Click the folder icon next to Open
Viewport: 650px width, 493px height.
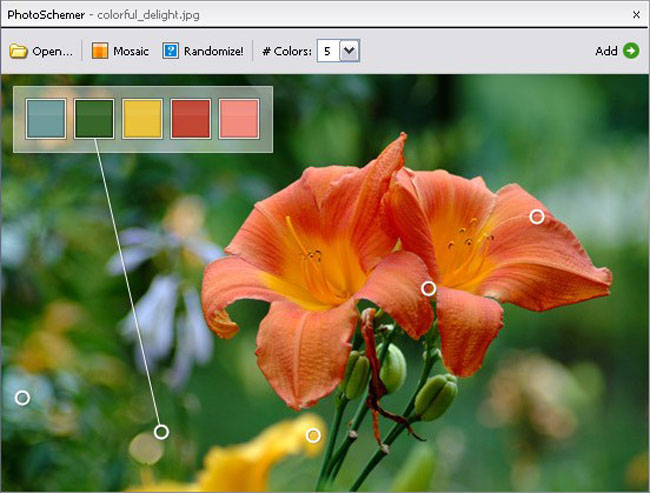(18, 51)
